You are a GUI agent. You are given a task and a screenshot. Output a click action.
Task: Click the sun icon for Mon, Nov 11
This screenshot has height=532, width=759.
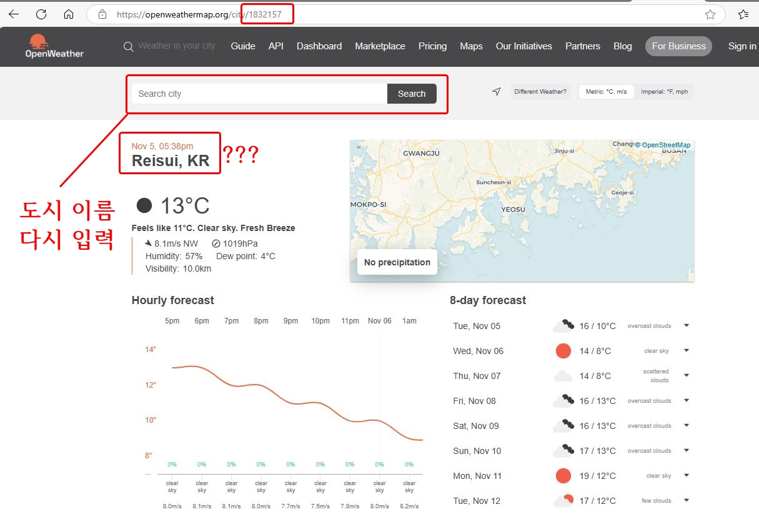point(563,476)
